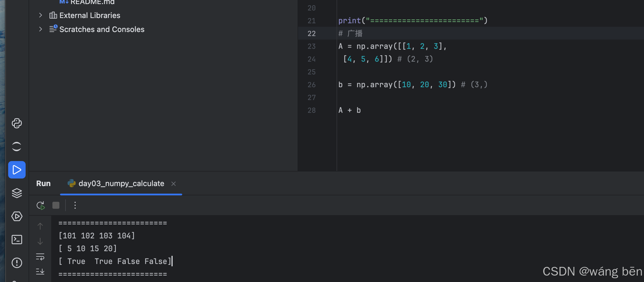Click line number 28 in gutter
Viewport: 644px width, 282px height.
click(312, 110)
